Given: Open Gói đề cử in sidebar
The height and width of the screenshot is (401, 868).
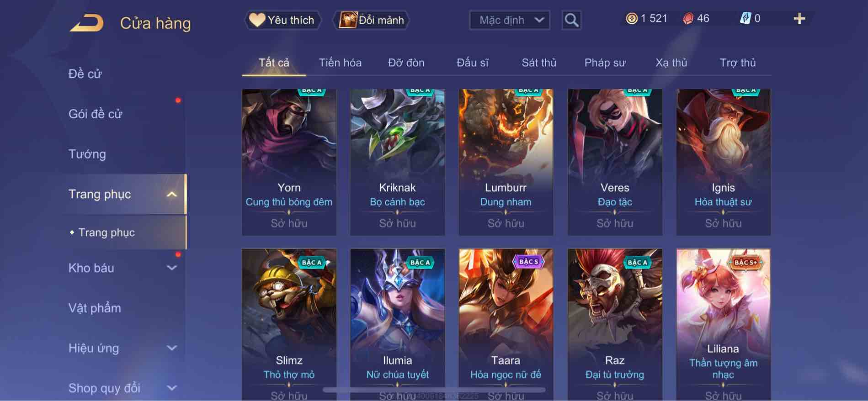Looking at the screenshot, I should point(95,114).
